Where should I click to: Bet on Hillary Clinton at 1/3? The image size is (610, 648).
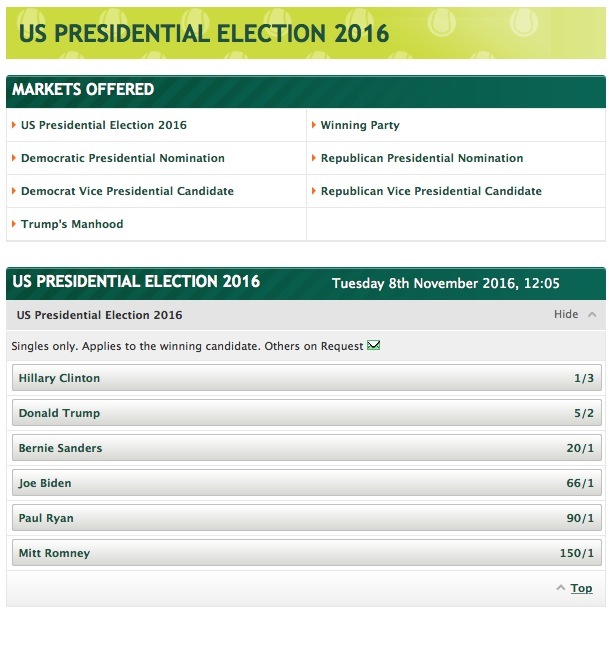point(306,379)
